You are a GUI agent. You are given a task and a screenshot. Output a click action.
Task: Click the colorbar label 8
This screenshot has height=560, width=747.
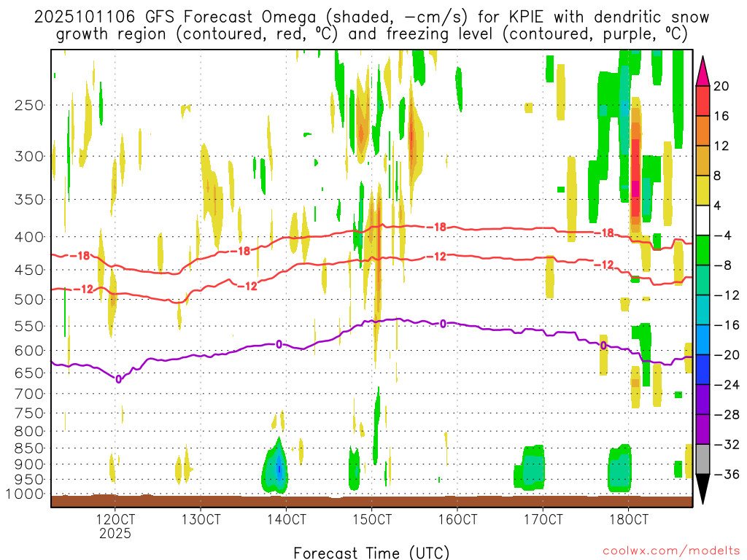coord(718,176)
